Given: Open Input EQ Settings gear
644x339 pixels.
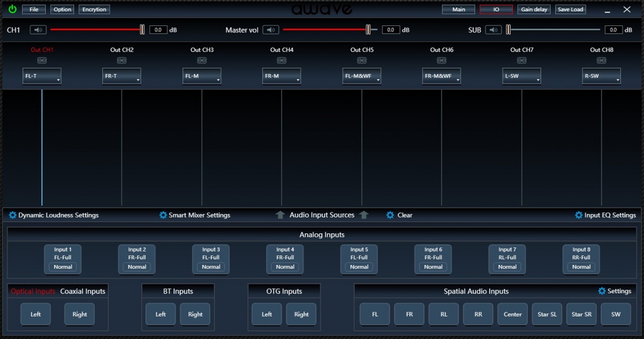Looking at the screenshot, I should (x=578, y=215).
